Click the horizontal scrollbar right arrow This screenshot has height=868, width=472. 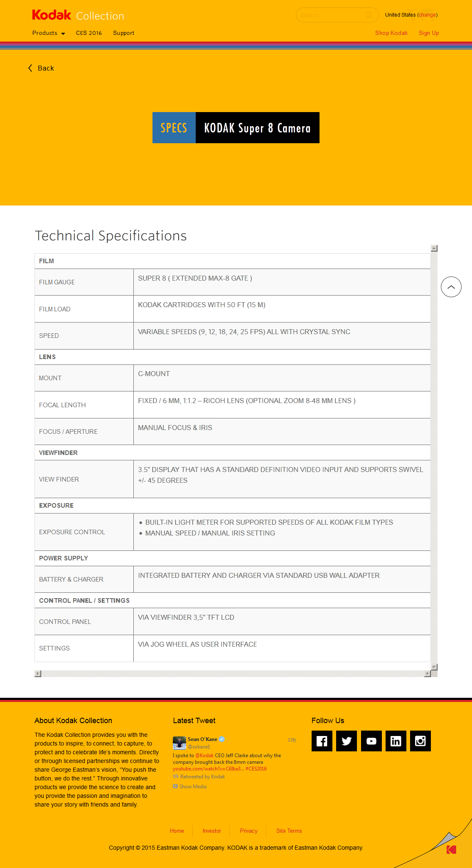coord(428,674)
